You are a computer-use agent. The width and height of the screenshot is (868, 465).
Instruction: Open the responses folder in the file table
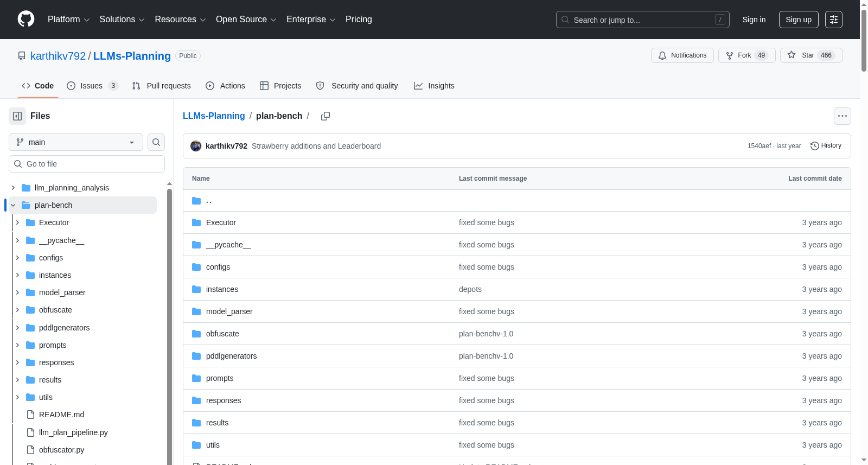[x=224, y=400]
